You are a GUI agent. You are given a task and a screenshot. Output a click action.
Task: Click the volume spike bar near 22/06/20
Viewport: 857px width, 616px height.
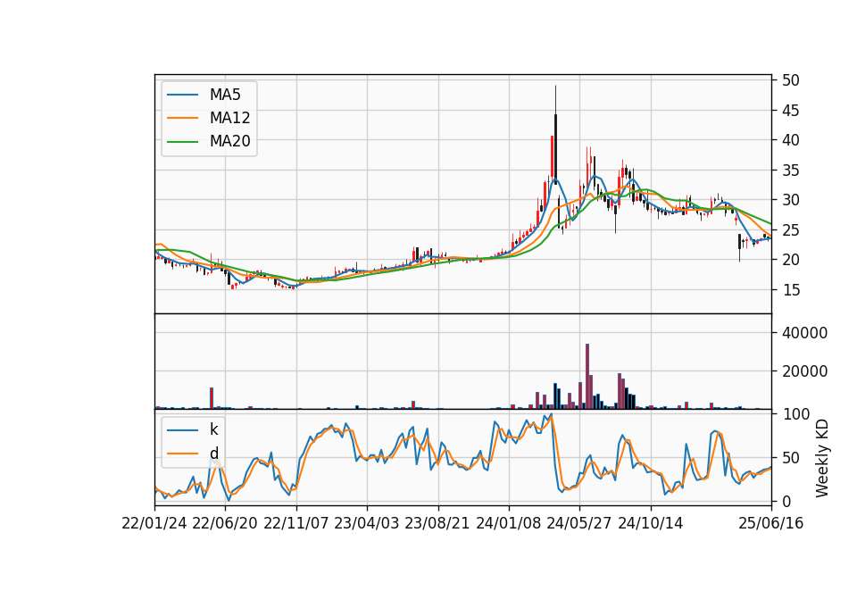[212, 398]
